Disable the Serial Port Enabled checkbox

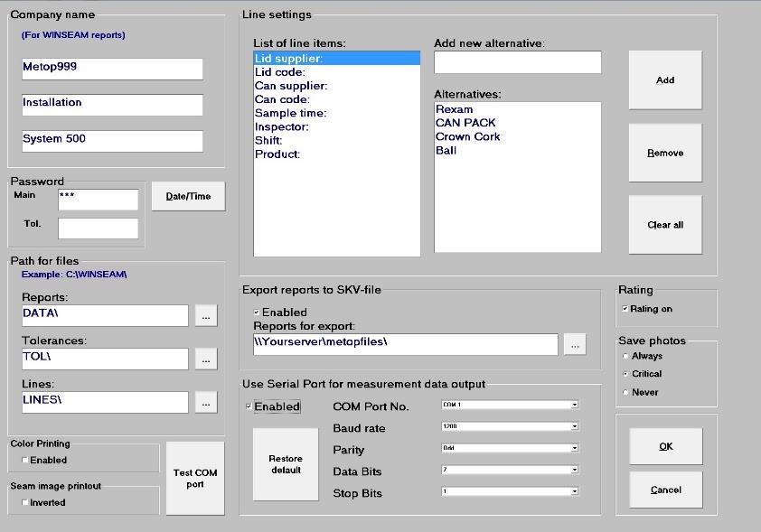(249, 407)
